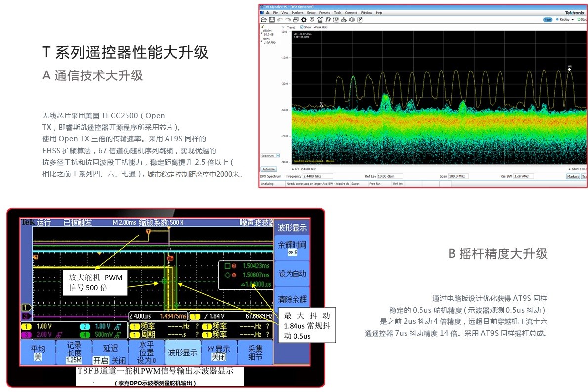Select oscilloscope '采集细节' bottom button
588x392 pixels.
255,353
